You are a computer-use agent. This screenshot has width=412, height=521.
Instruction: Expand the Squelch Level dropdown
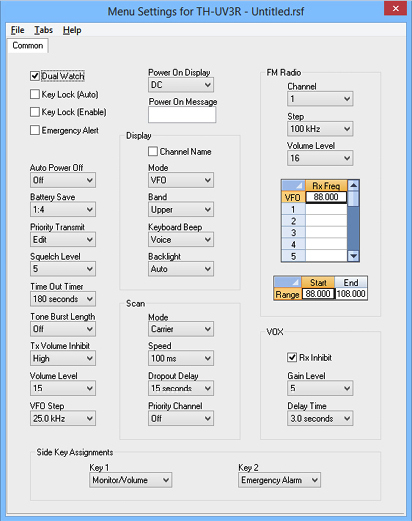pyautogui.click(x=63, y=269)
